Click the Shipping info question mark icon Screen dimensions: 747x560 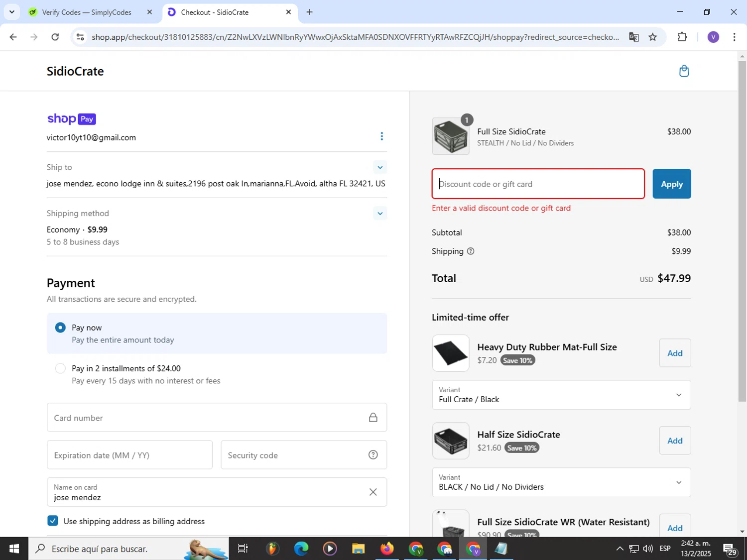pyautogui.click(x=471, y=251)
